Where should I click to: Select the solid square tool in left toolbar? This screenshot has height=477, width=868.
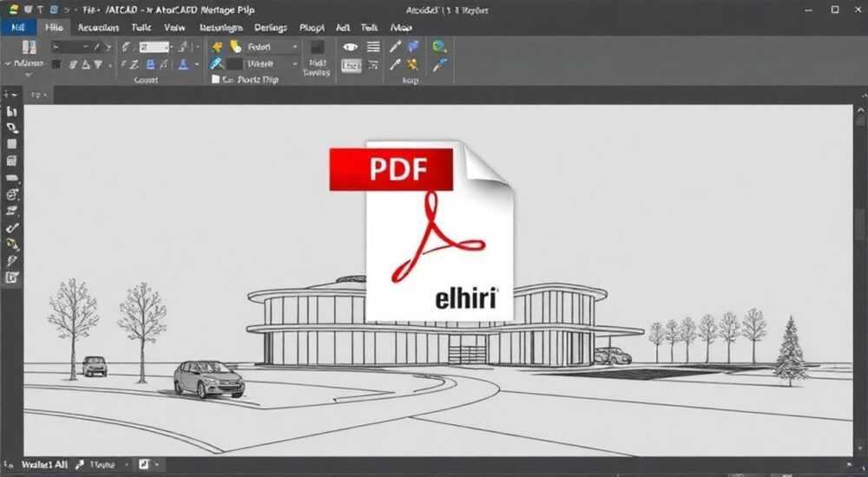point(11,144)
